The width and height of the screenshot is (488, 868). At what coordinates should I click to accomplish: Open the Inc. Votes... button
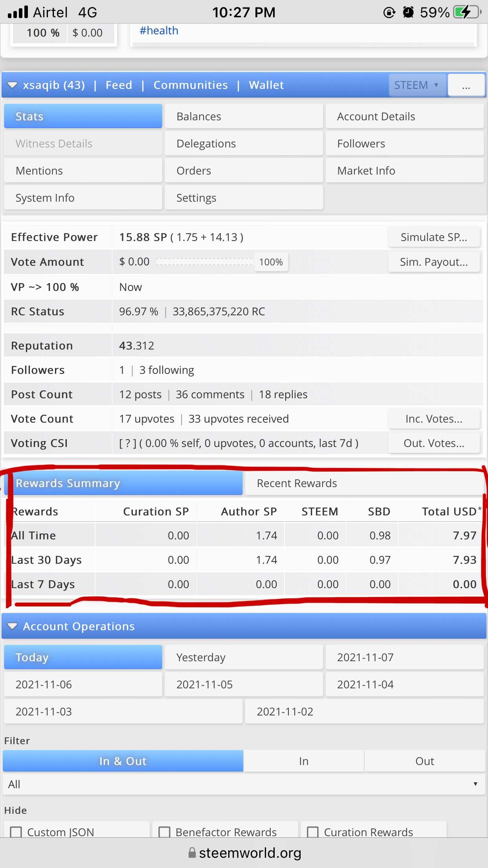434,419
